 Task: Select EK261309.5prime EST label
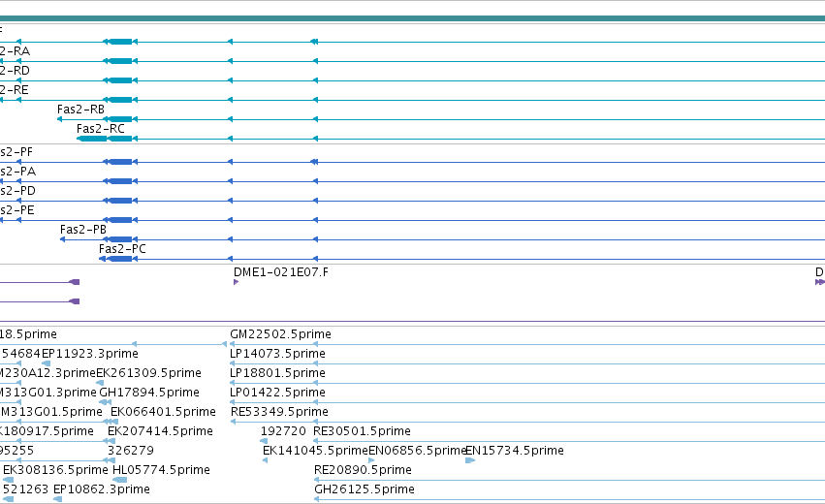point(148,373)
